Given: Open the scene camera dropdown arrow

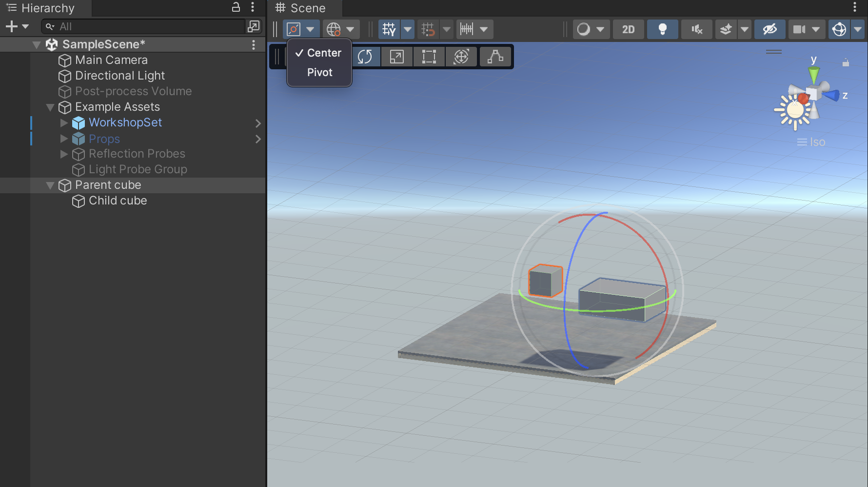Looking at the screenshot, I should (x=816, y=29).
